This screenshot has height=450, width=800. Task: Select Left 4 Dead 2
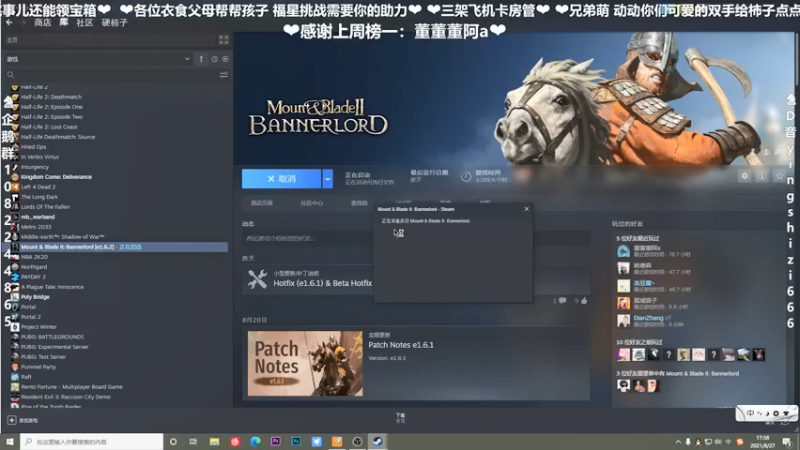coord(38,187)
